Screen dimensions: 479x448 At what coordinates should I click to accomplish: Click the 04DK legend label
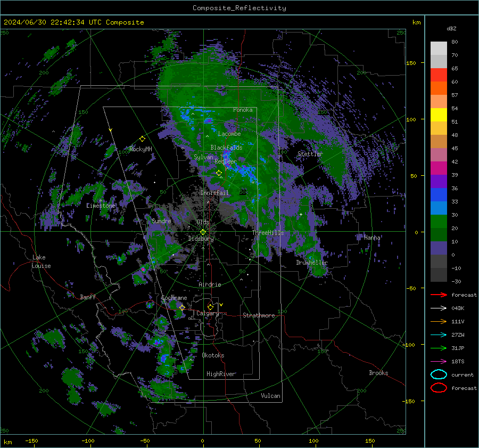(458, 308)
